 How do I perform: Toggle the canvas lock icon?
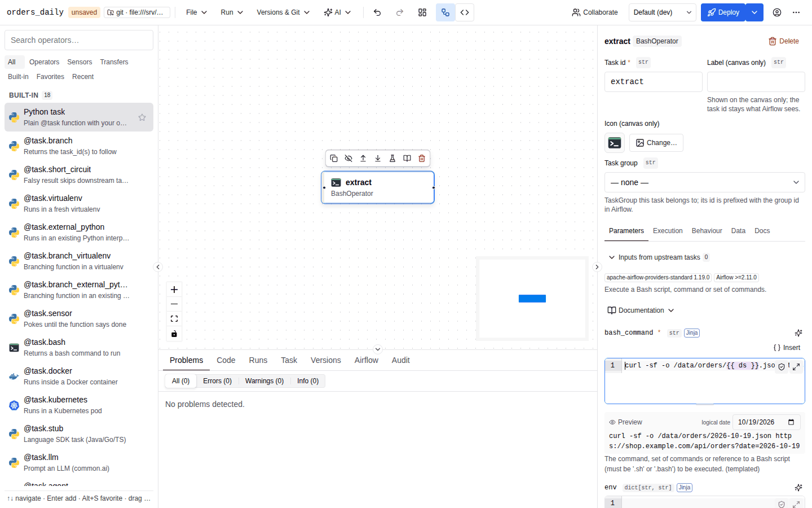tap(174, 334)
